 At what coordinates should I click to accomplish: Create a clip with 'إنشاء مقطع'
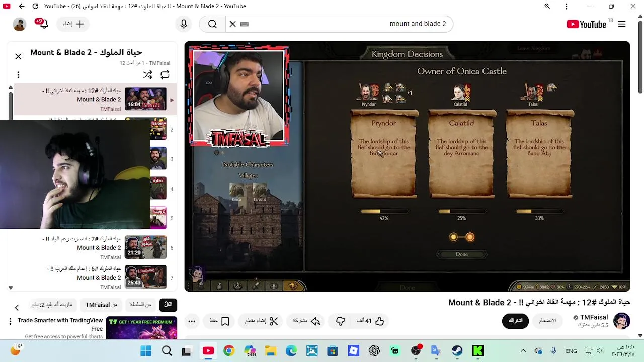[262, 321]
